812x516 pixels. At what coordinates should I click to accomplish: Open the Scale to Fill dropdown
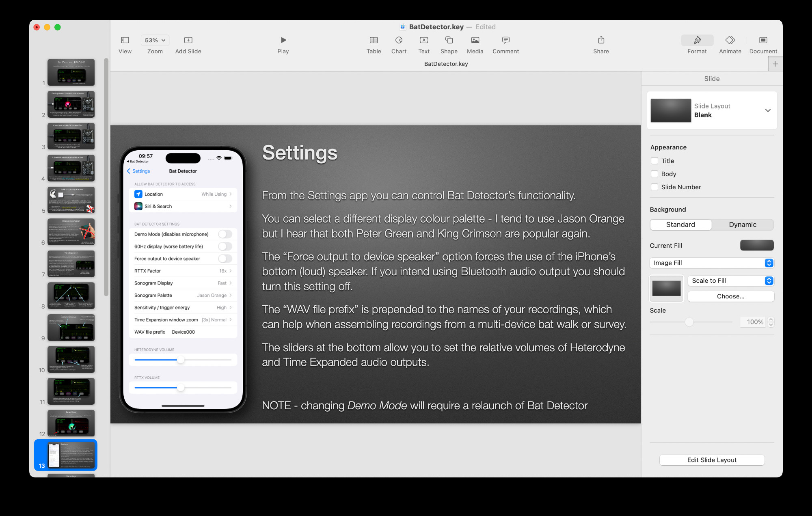pyautogui.click(x=731, y=281)
